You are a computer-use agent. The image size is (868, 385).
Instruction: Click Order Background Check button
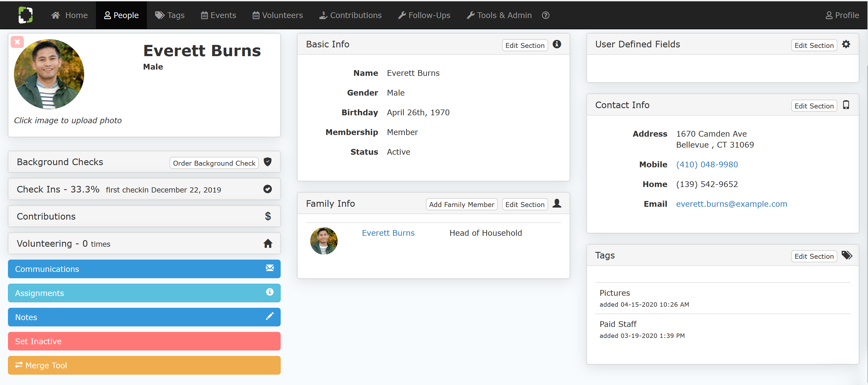[x=214, y=163]
